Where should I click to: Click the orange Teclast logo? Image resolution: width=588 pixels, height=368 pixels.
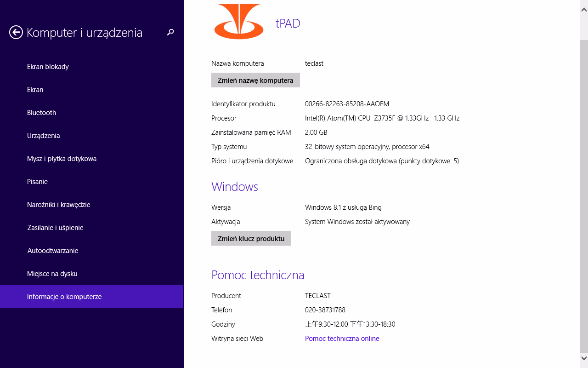238,21
